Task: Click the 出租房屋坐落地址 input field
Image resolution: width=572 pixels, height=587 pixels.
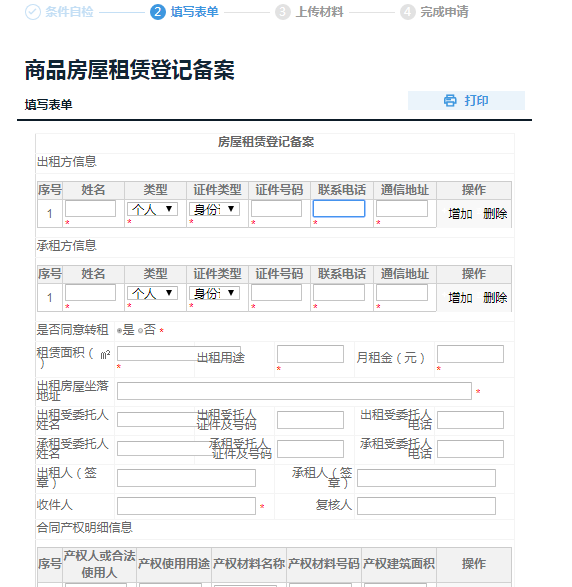Action: click(x=294, y=391)
